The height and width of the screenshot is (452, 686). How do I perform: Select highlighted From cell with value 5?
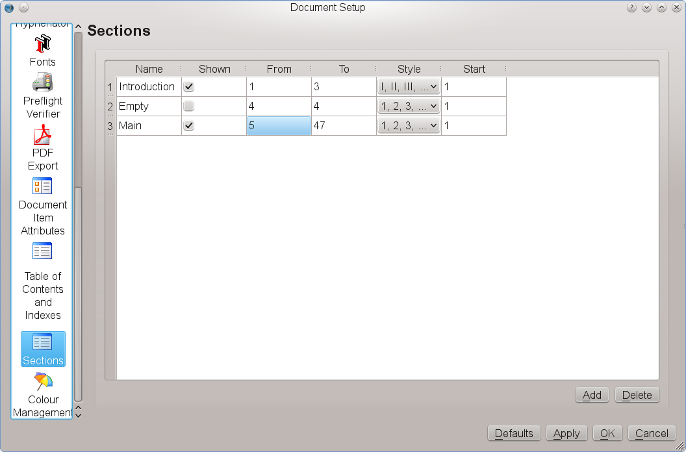[x=279, y=126]
